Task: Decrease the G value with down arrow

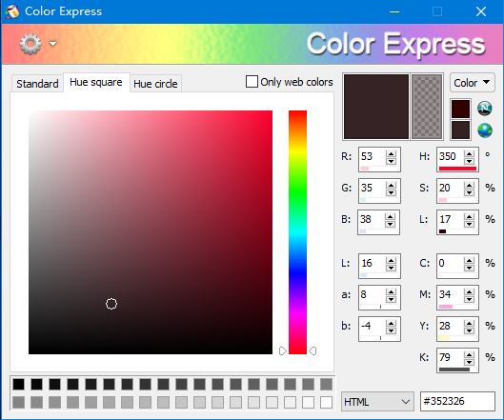Action: pos(391,192)
